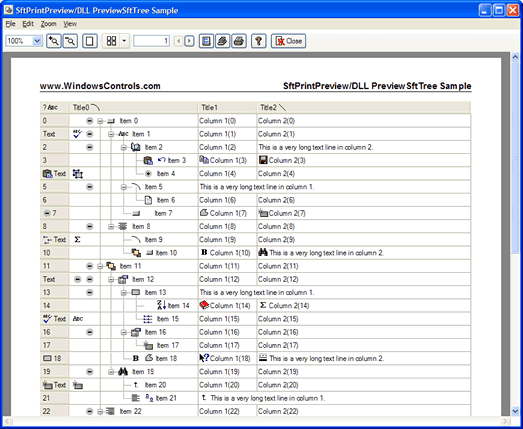Image resolution: width=523 pixels, height=429 pixels.
Task: Click the zoom in magnifier icon
Action: tap(54, 41)
